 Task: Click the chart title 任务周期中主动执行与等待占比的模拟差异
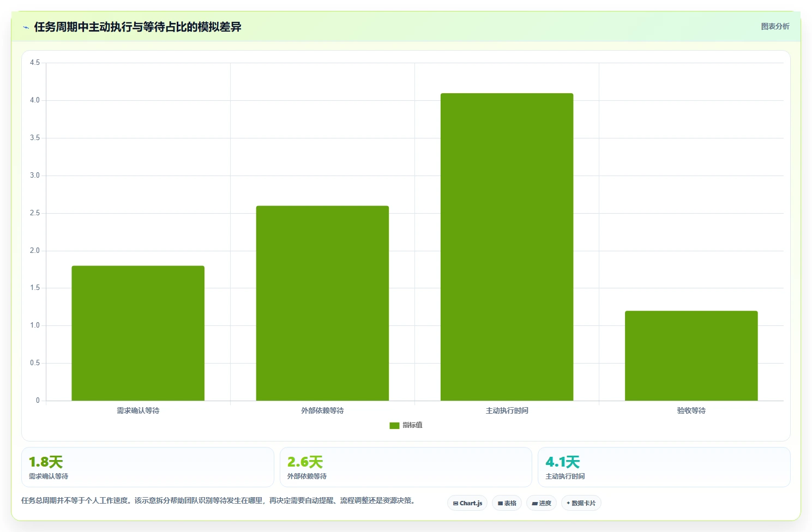[137, 27]
